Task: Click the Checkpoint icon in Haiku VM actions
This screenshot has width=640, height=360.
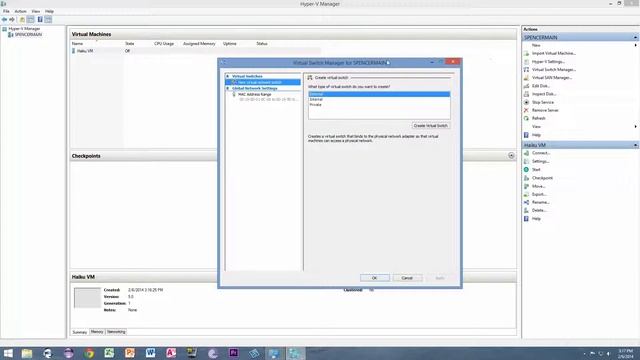Action: click(526, 178)
